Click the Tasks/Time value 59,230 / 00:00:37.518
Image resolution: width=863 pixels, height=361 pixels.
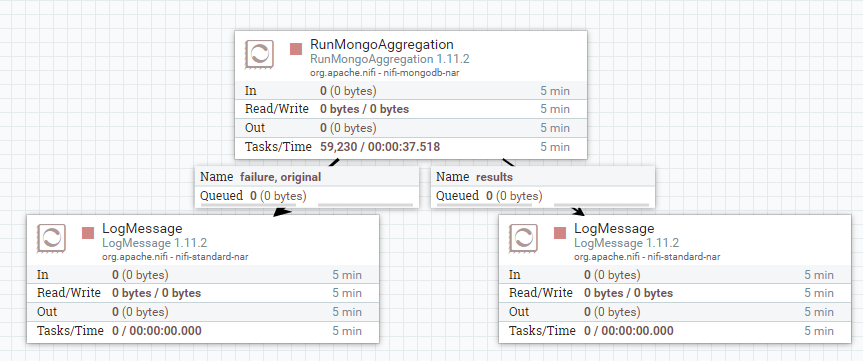(x=380, y=147)
